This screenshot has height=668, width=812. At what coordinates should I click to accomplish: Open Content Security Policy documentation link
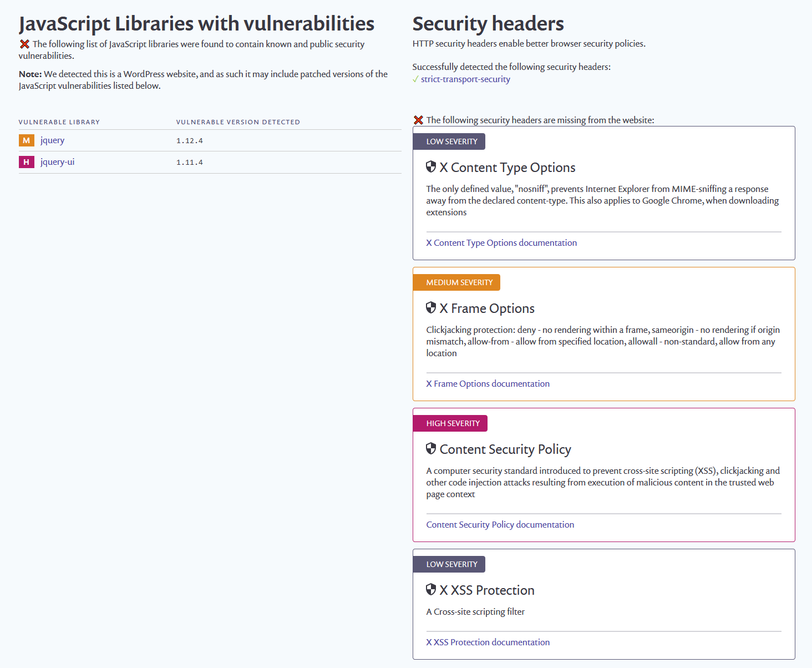tap(500, 525)
